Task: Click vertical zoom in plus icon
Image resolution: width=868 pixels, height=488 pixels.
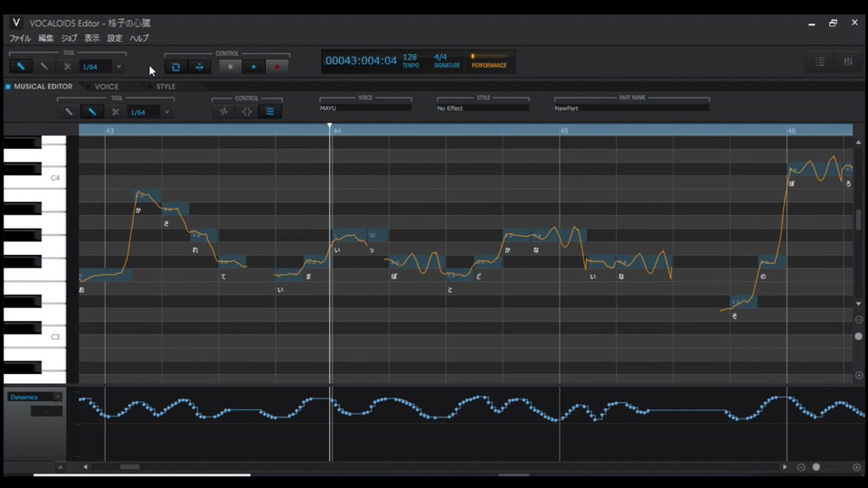Action: (859, 375)
